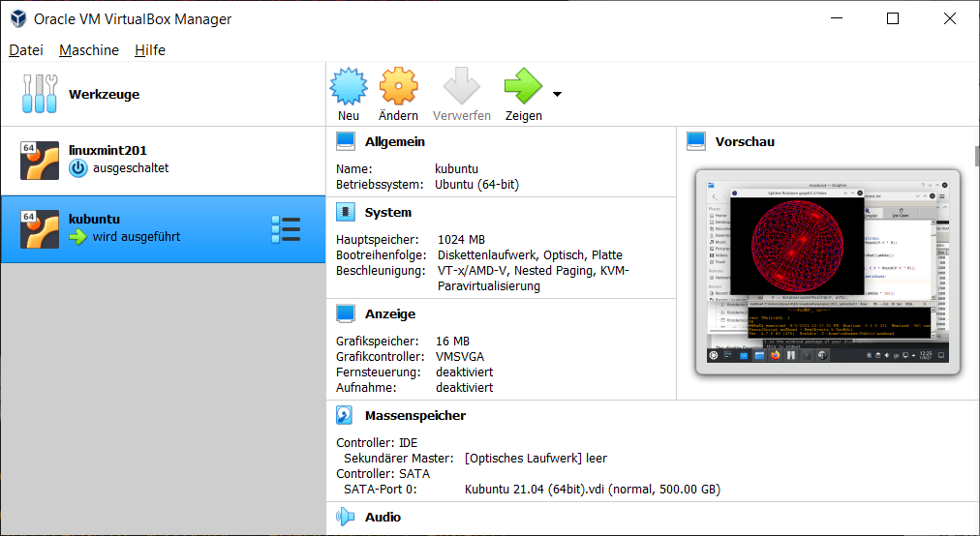Open the Hilfe menu
The width and height of the screenshot is (980, 536).
coord(150,50)
